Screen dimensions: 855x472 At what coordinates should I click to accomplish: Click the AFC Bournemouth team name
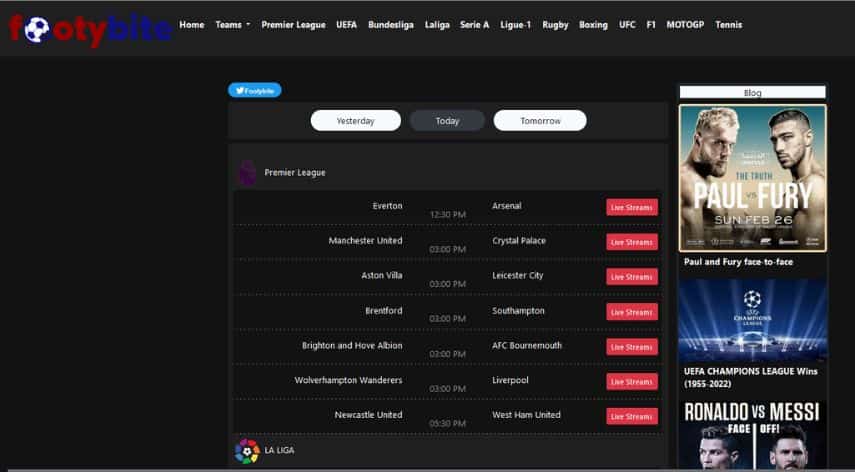(527, 346)
